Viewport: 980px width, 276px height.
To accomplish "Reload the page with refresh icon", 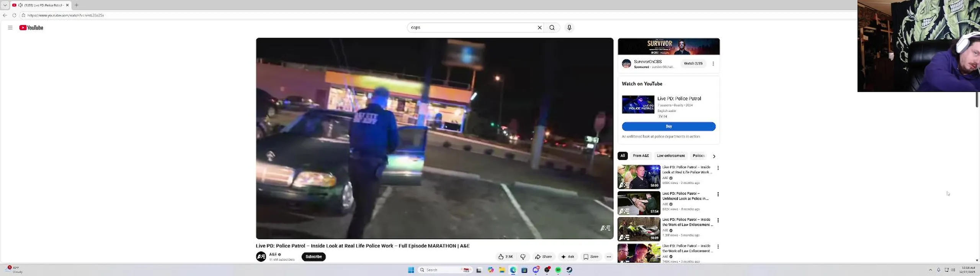I will 14,15.
